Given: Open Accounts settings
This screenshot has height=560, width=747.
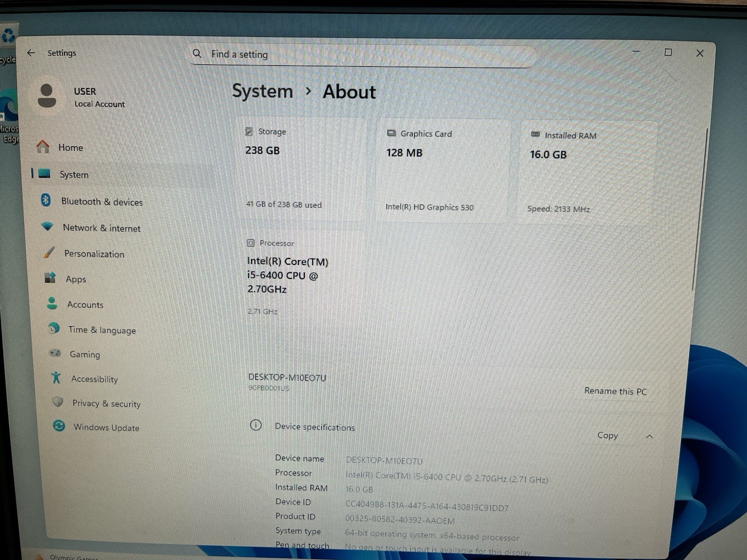Looking at the screenshot, I should (x=85, y=304).
